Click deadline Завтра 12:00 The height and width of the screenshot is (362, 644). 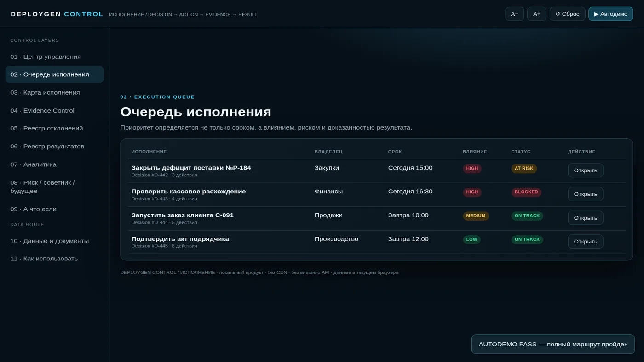[x=408, y=239]
